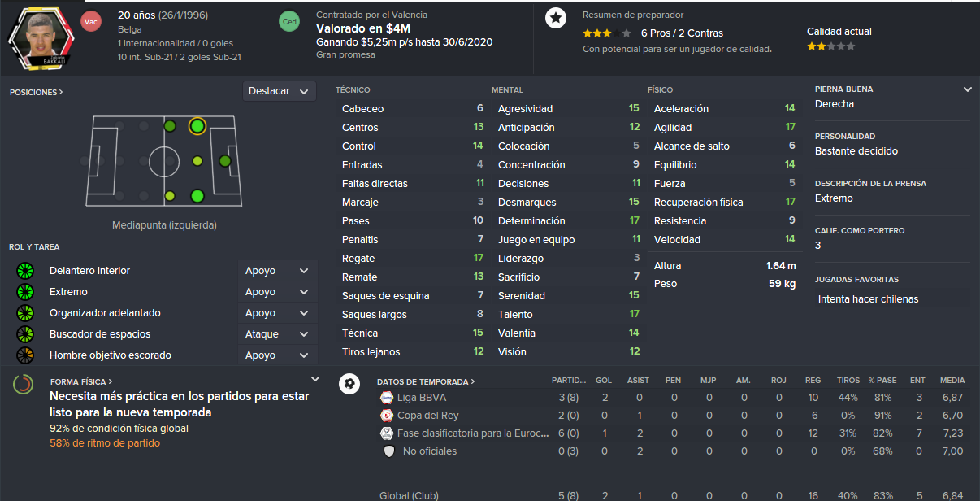Click the red Vac status icon
The image size is (980, 501).
(x=92, y=22)
